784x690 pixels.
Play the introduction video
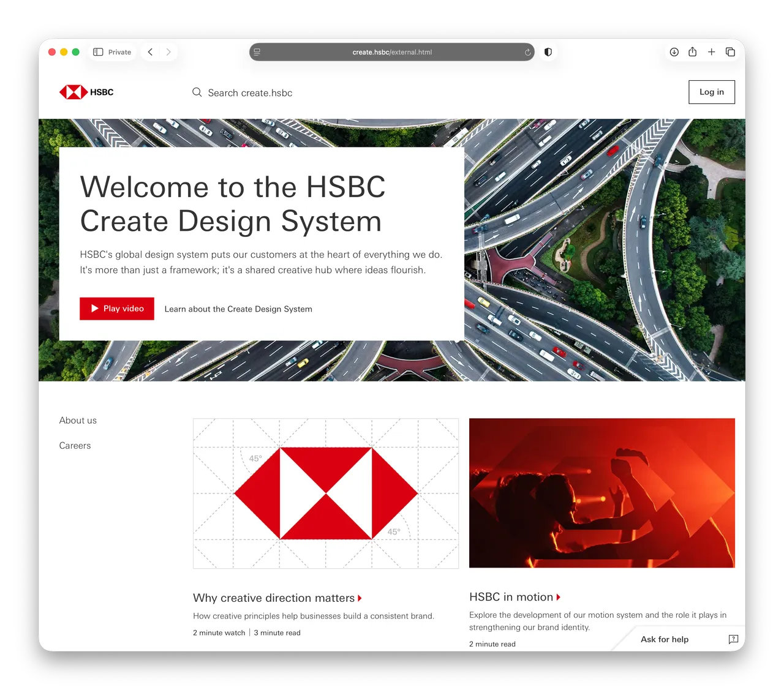pyautogui.click(x=117, y=309)
